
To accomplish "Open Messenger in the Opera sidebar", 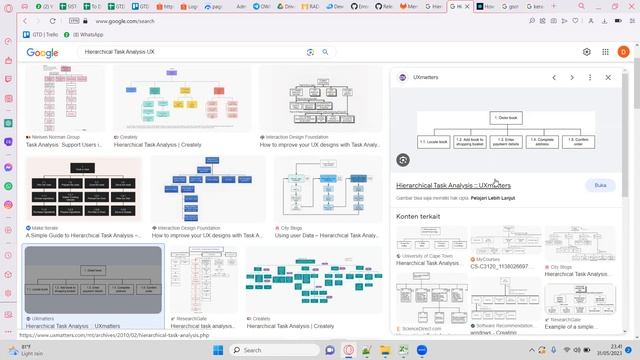I will [x=8, y=167].
